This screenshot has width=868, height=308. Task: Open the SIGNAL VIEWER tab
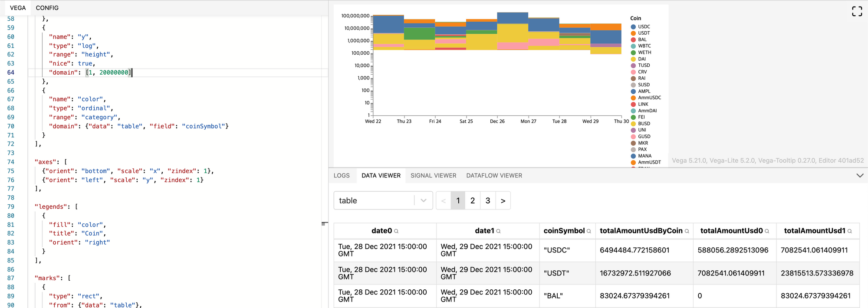[x=433, y=176]
